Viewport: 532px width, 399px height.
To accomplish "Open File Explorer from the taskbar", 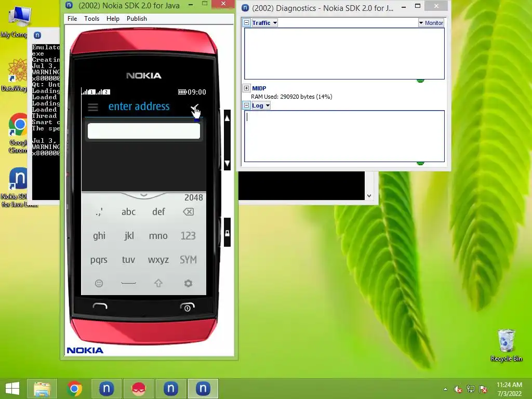I will click(x=42, y=389).
